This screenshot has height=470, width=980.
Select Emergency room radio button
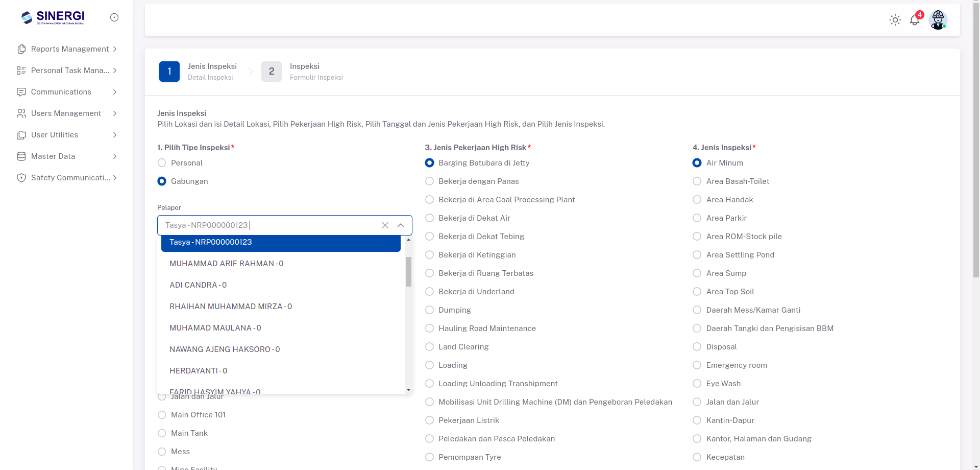point(697,365)
